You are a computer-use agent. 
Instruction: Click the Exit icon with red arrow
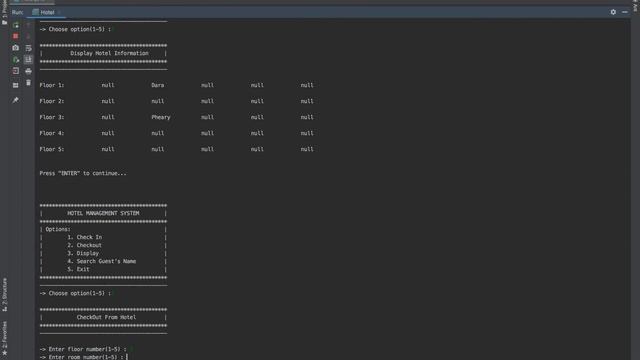[x=16, y=71]
